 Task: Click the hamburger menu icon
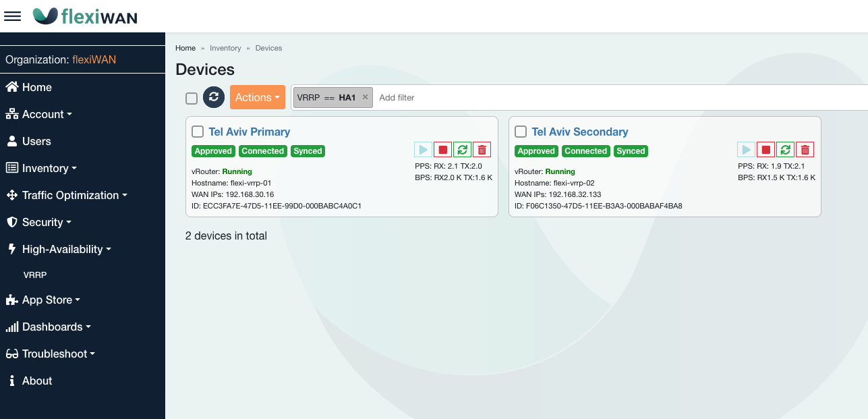[12, 16]
